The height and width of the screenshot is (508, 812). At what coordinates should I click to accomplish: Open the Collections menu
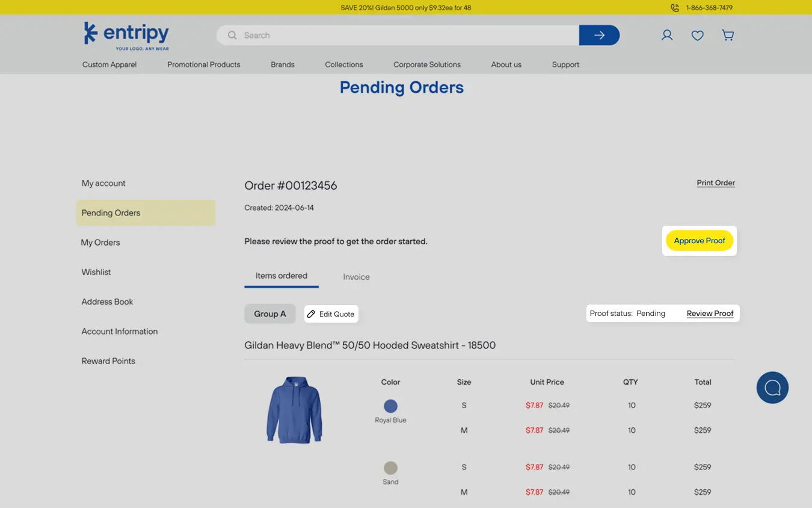tap(344, 64)
